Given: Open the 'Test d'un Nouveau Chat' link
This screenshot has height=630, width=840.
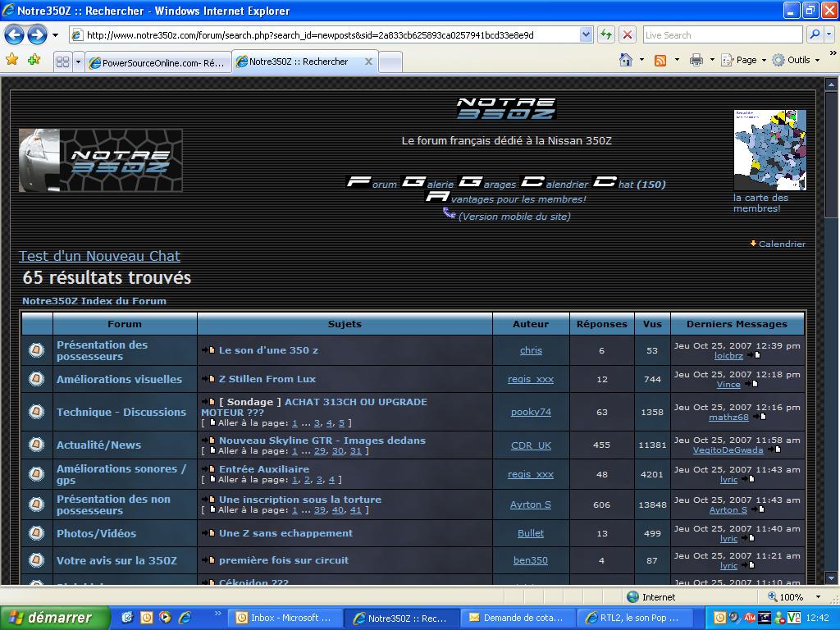Looking at the screenshot, I should (99, 256).
